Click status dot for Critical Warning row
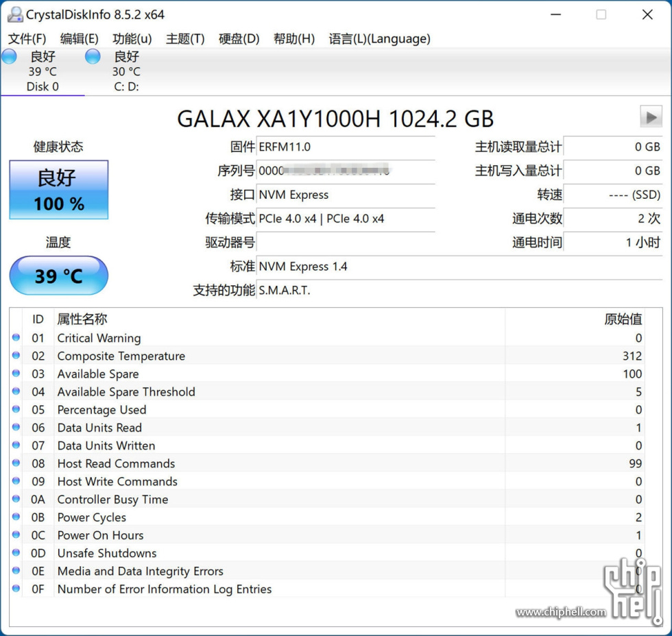672x636 pixels. point(16,337)
